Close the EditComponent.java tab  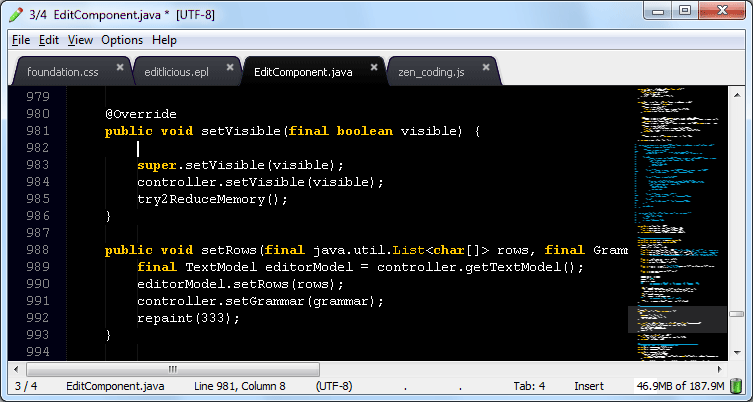[376, 68]
